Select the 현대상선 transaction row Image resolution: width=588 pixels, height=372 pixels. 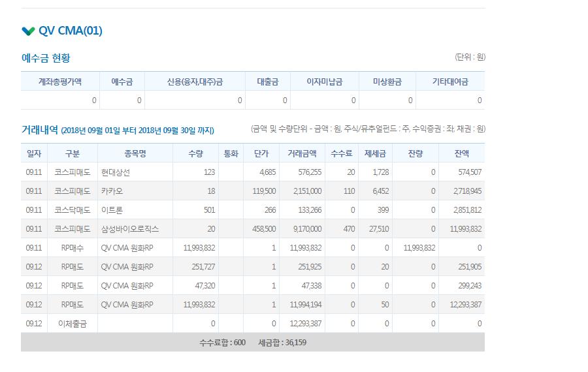coord(253,172)
